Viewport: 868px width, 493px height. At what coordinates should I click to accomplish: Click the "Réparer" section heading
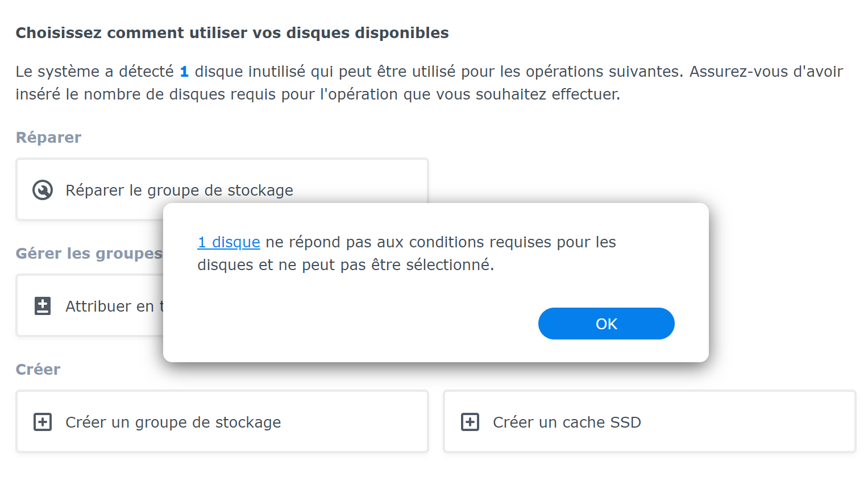[x=48, y=138]
